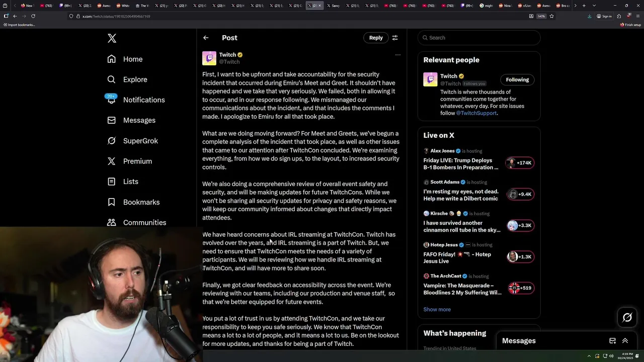Click Twitch avatar on the post
This screenshot has width=644, height=362.
click(x=209, y=58)
